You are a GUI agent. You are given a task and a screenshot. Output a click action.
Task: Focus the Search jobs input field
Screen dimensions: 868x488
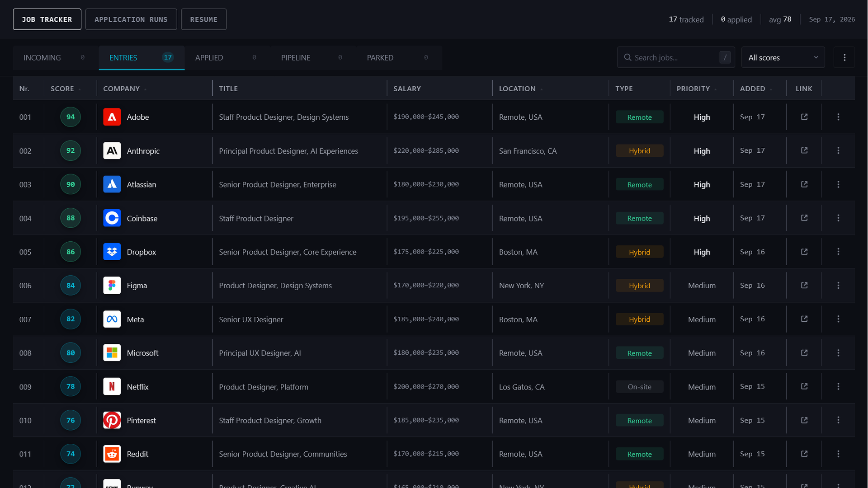click(x=676, y=57)
